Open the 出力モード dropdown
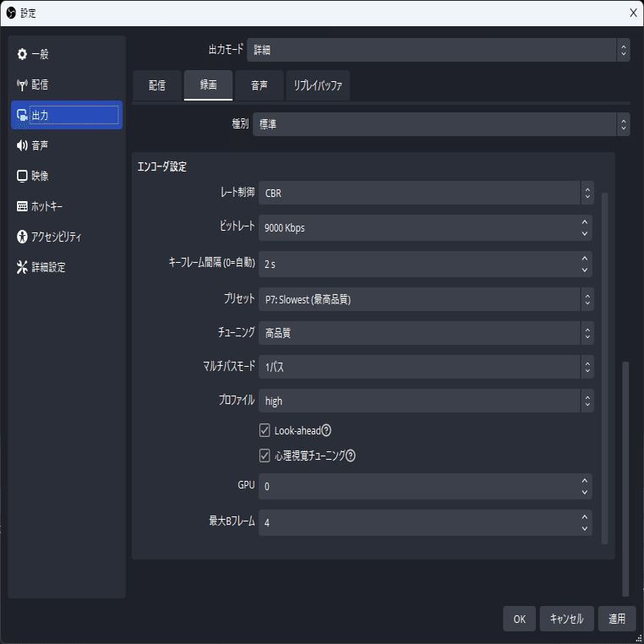644x644 pixels. tap(439, 50)
